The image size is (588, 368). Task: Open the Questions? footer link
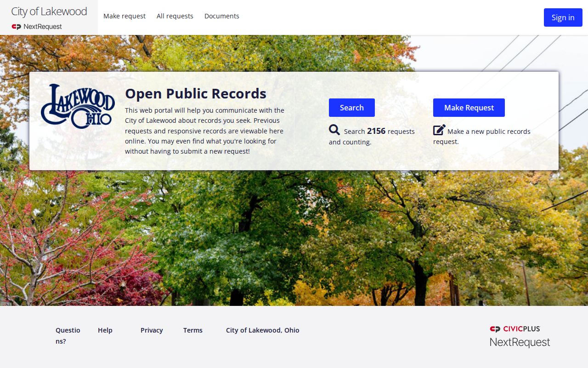click(68, 336)
